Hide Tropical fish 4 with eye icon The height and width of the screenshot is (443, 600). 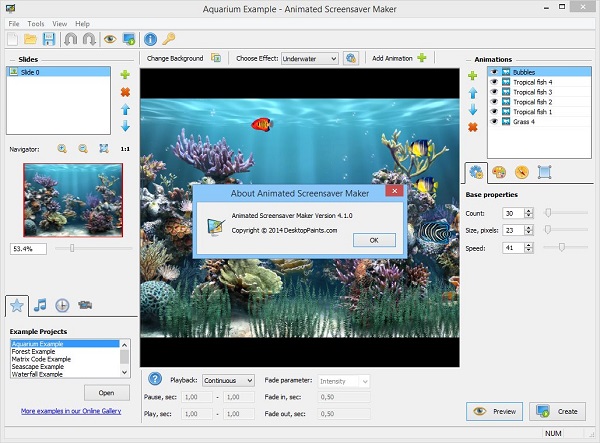click(x=494, y=82)
